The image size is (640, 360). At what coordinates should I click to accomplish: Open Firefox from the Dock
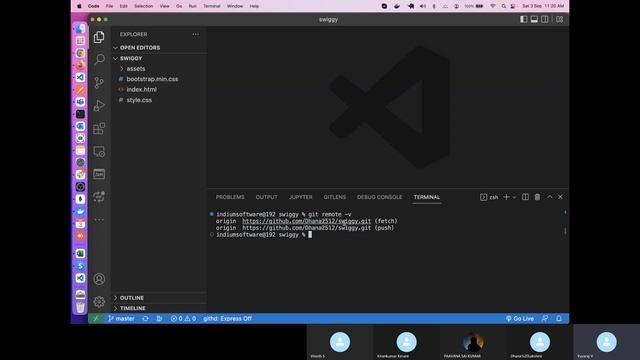pyautogui.click(x=80, y=65)
